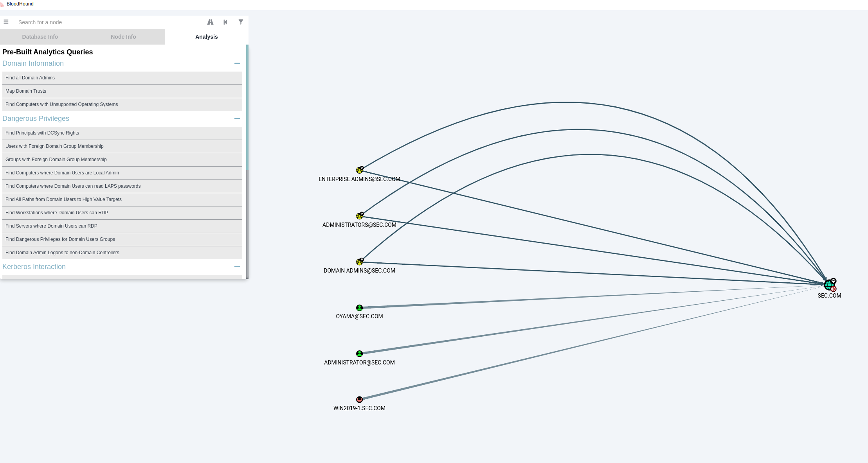This screenshot has width=868, height=463.
Task: Collapse the Domain Information section
Action: 237,63
